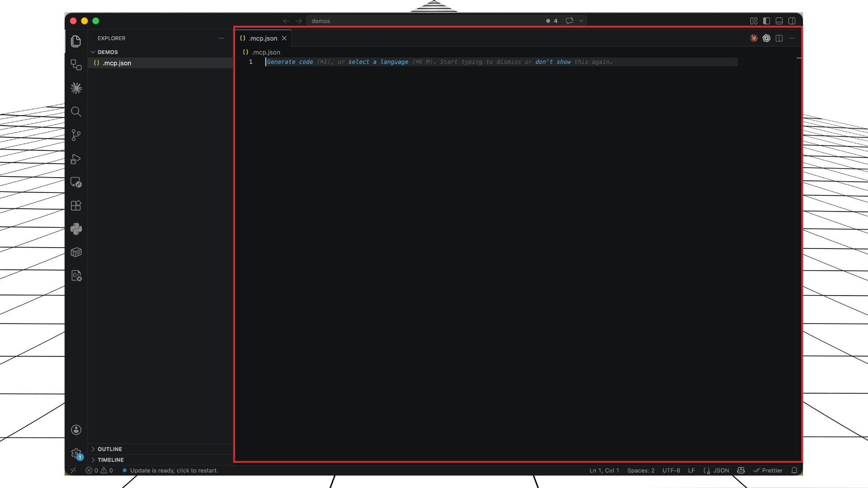
Task: Switch to the .mcp.json editor tab
Action: (x=262, y=38)
